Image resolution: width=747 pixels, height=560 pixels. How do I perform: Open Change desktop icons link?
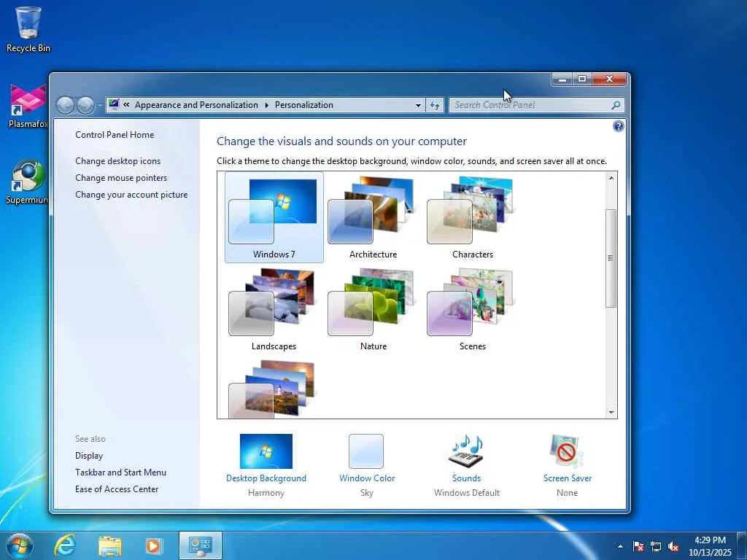coord(117,161)
